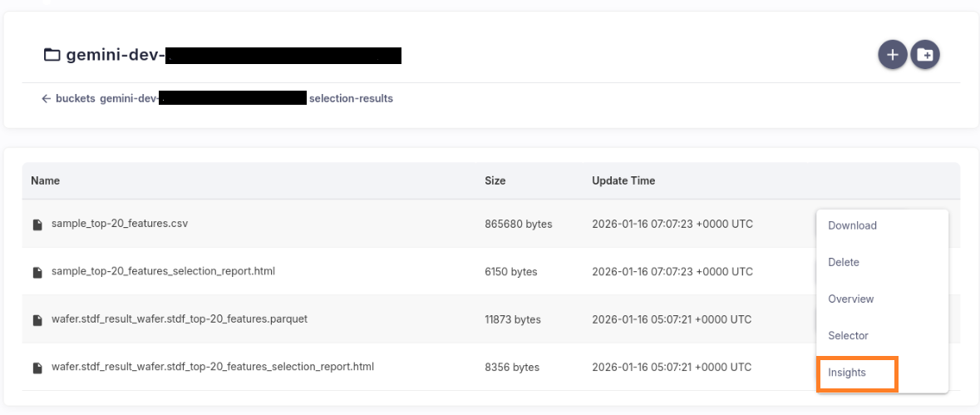The height and width of the screenshot is (415, 980).
Task: Click the back arrow before buckets
Action: click(x=47, y=98)
